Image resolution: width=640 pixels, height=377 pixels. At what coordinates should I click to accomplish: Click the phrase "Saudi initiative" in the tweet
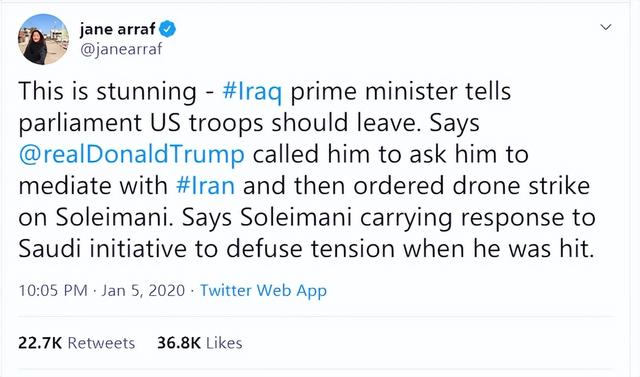[102, 248]
